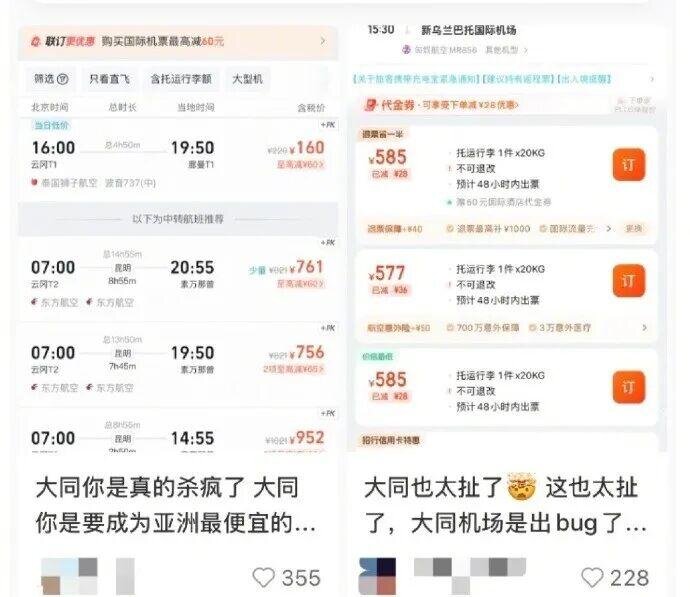This screenshot has height=597, width=690.
Task: Toggle the 大型机 filter chip
Action: (247, 79)
